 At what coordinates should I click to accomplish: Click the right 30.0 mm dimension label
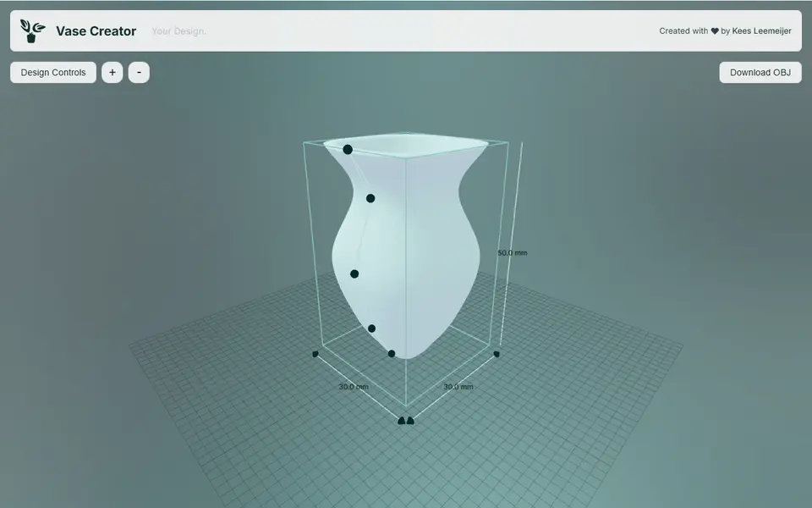[x=458, y=387]
